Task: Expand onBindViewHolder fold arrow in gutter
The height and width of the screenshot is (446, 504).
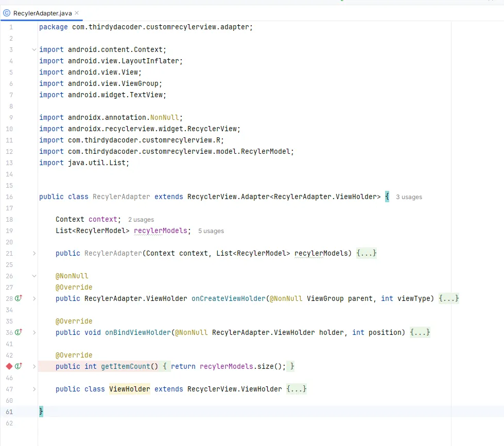Action: pos(34,332)
